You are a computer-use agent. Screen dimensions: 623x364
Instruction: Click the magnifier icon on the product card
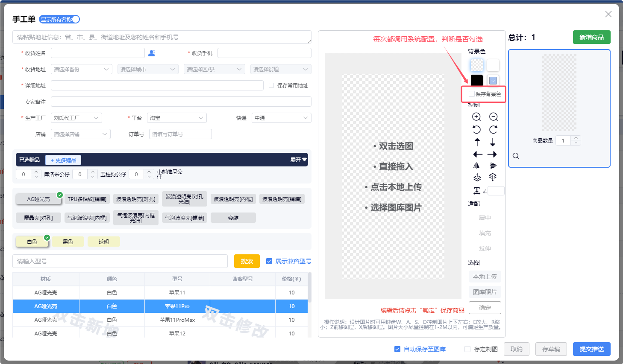click(516, 156)
